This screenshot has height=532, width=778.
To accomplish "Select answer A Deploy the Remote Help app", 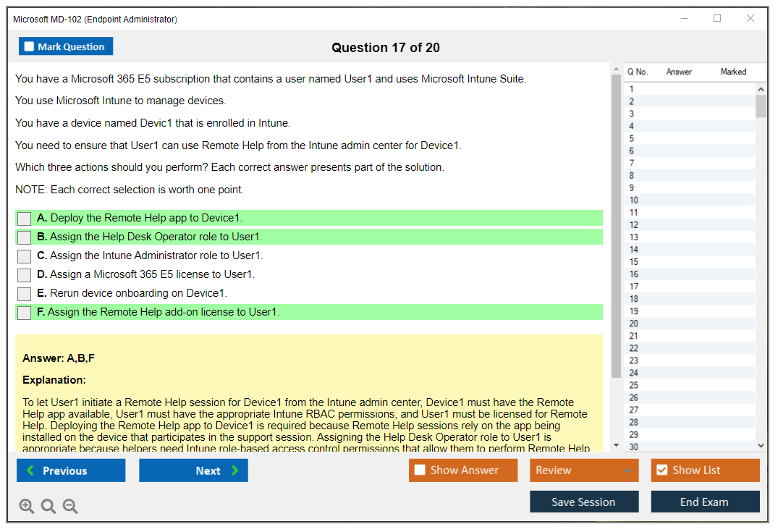I will point(24,219).
